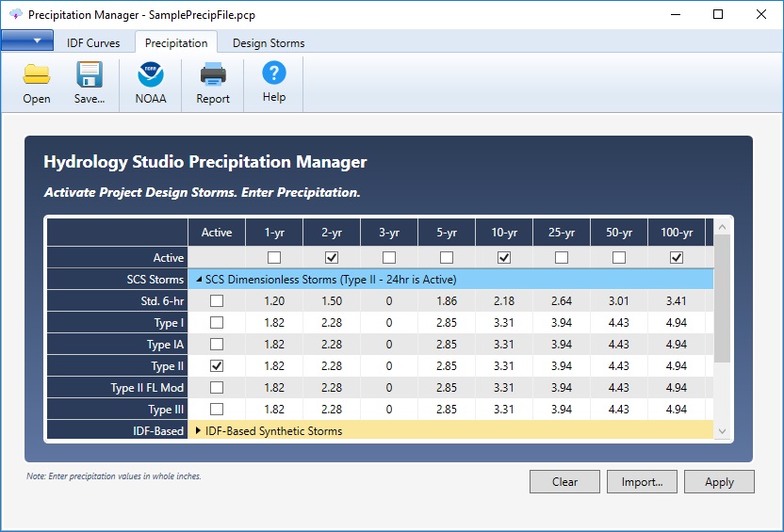The image size is (784, 532).
Task: Select the Std. 6-hr 1-yr cell 1.20
Action: tap(274, 300)
